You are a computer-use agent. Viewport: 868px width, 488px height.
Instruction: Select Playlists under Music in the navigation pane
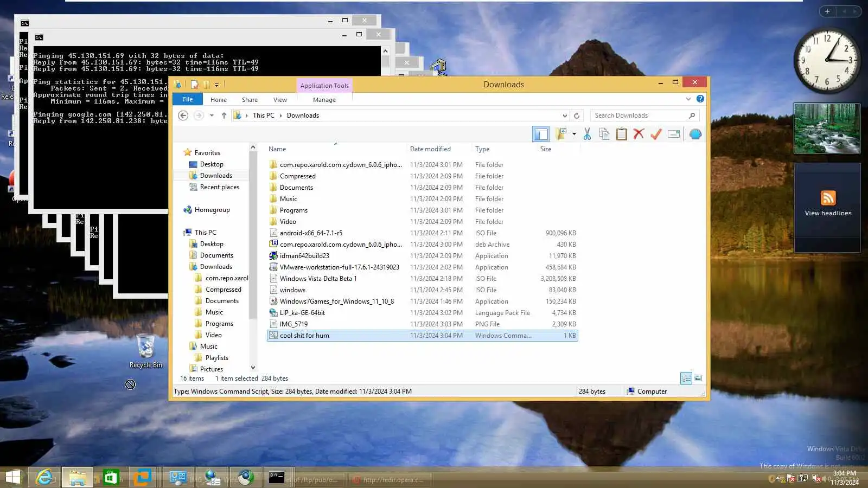(216, 358)
